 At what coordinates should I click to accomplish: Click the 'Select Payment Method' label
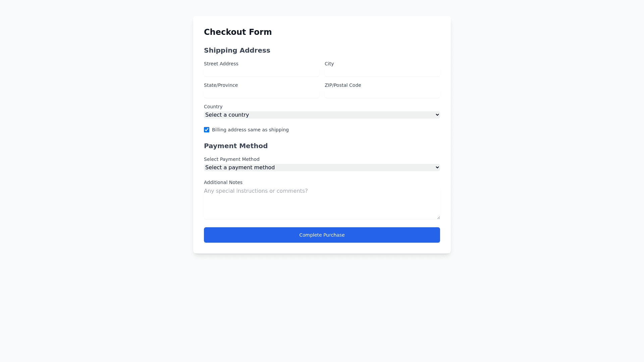pyautogui.click(x=231, y=159)
